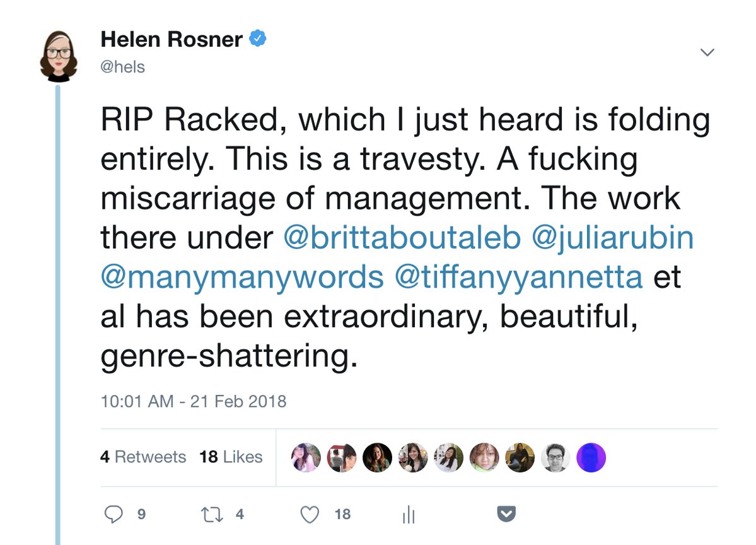View tweet activity bar chart icon
The width and height of the screenshot is (756, 545).
[408, 515]
